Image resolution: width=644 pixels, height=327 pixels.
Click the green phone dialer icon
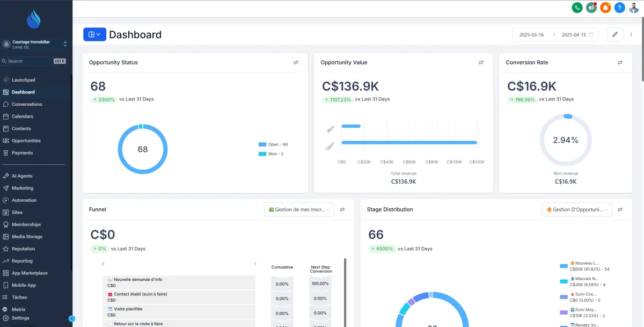coord(577,8)
